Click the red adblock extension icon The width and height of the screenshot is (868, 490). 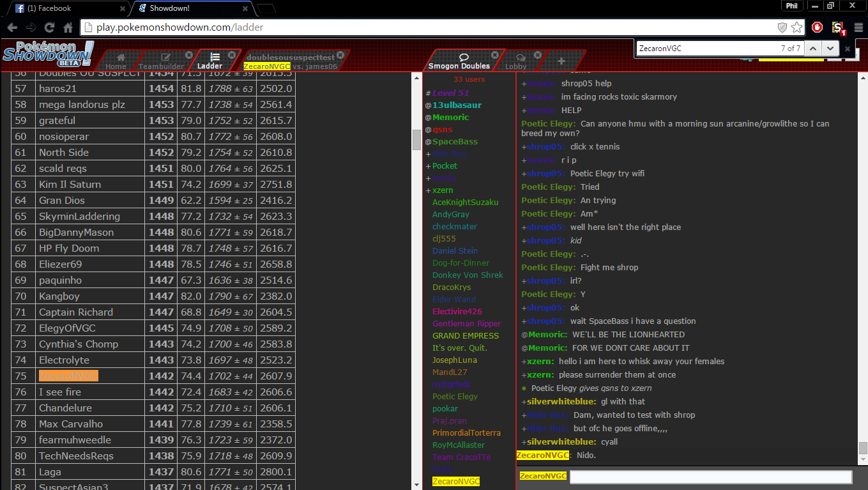817,27
